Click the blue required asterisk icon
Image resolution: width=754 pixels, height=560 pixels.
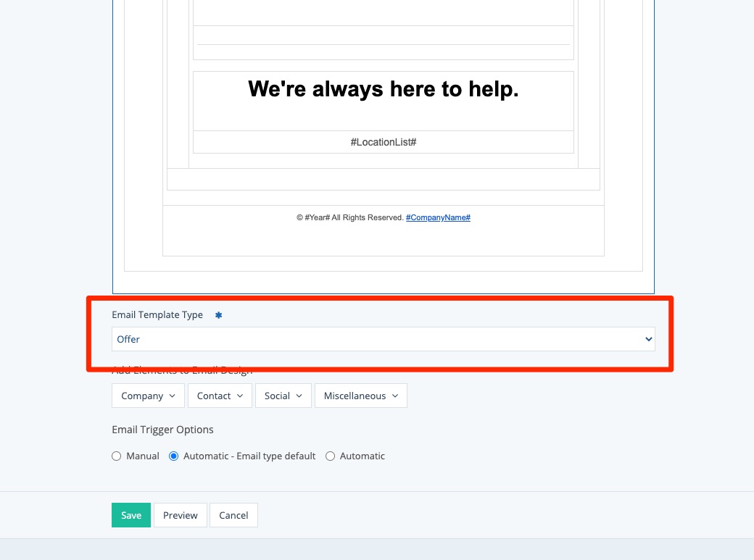(x=218, y=315)
